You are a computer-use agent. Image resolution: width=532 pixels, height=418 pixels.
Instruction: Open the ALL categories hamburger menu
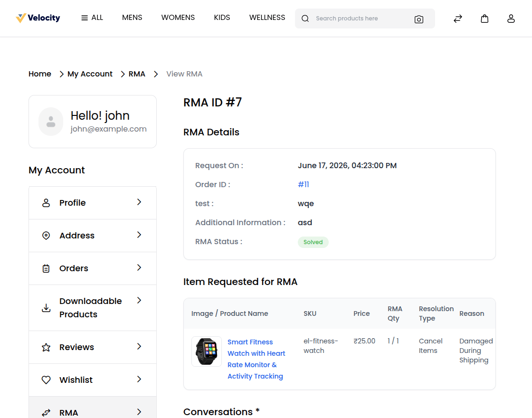point(92,18)
